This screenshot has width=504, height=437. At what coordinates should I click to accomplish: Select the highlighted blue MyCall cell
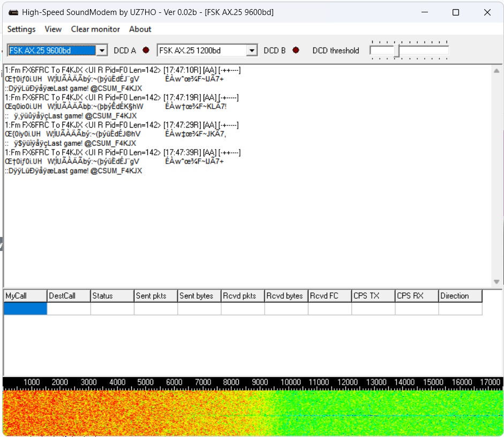25,309
